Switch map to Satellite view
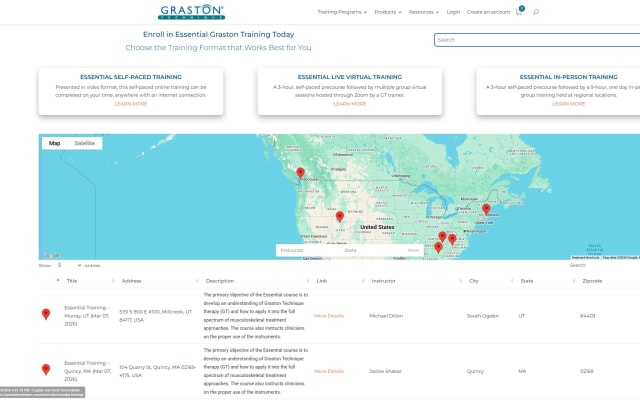 pyautogui.click(x=84, y=143)
